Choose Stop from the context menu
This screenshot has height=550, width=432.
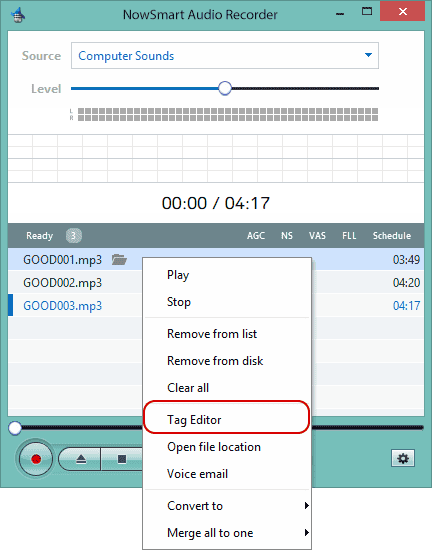(227, 302)
